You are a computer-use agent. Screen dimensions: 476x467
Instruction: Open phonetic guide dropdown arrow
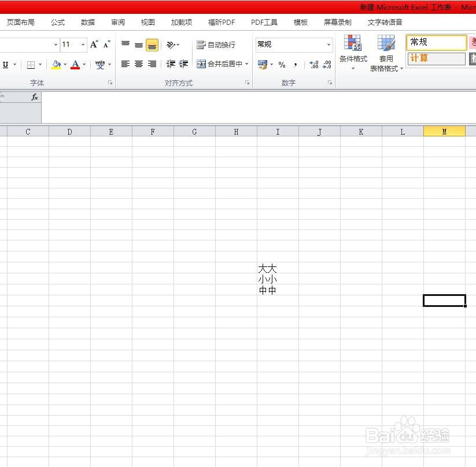coord(109,65)
